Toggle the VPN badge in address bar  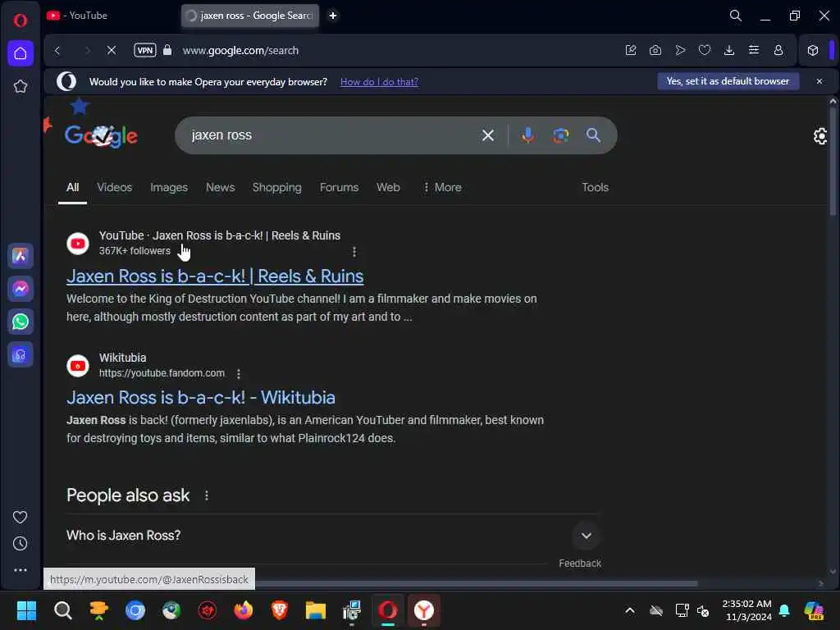(x=144, y=50)
